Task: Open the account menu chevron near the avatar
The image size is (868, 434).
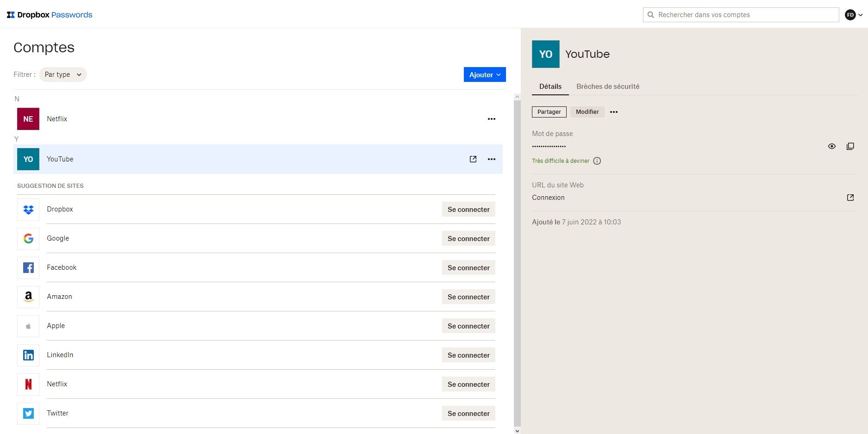Action: (859, 14)
